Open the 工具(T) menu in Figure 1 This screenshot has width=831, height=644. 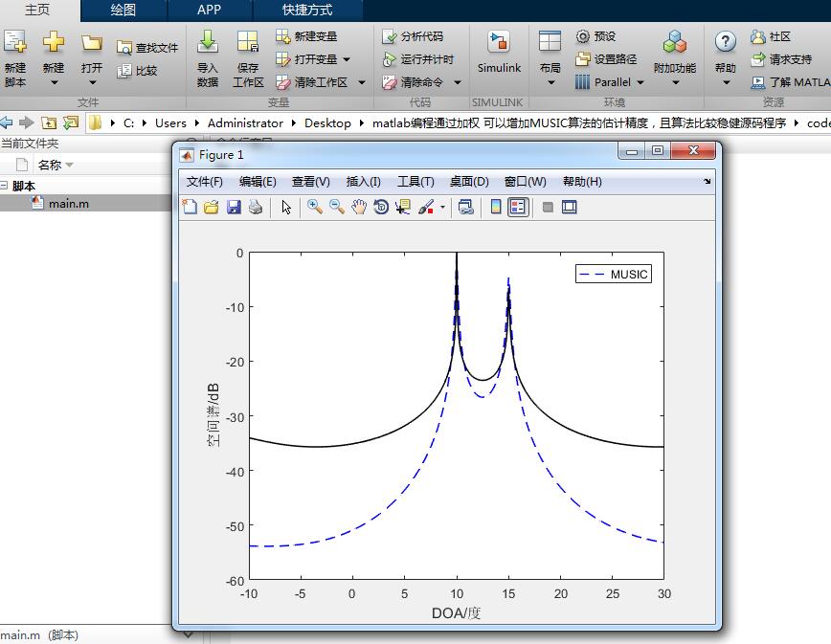[416, 182]
